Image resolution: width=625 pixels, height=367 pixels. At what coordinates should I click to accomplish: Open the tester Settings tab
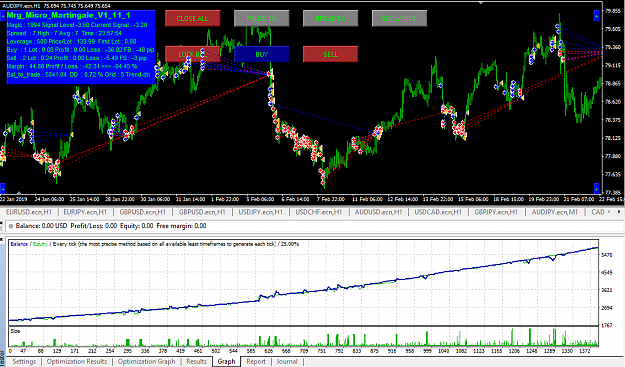click(x=24, y=361)
